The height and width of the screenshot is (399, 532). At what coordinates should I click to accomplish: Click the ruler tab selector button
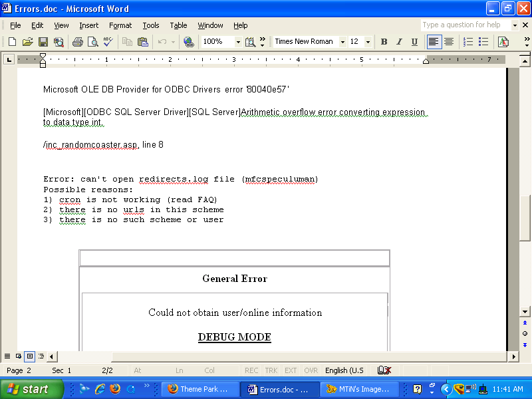9,60
